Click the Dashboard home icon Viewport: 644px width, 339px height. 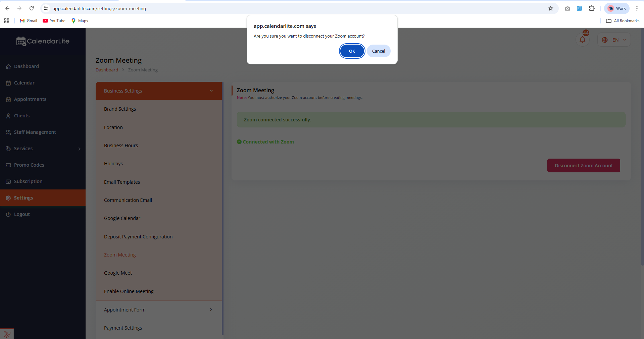pos(8,67)
